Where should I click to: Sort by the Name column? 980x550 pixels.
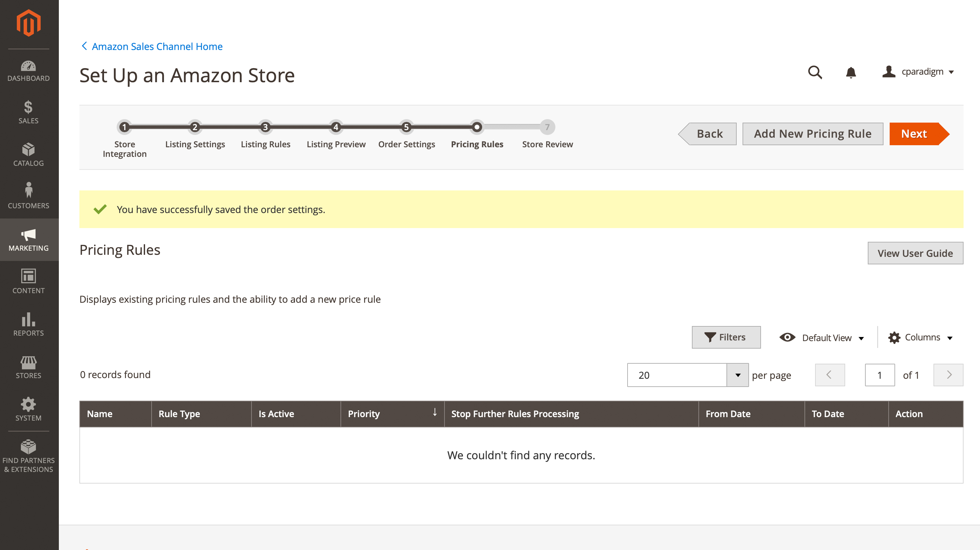click(x=115, y=414)
